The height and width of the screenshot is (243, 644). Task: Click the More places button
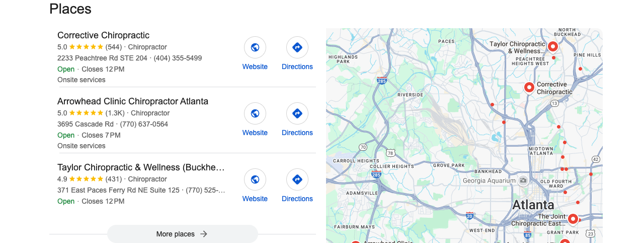183,234
